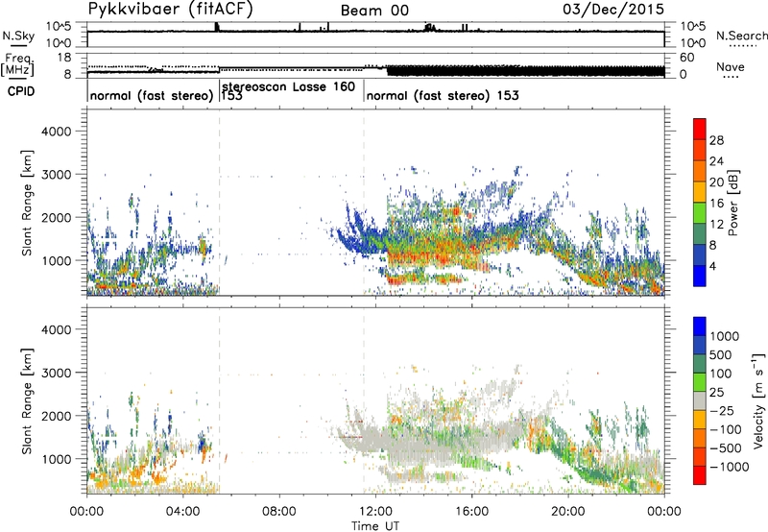Click the 'Beam 00' heading
Viewport: 768px width, 532px height.
[374, 11]
